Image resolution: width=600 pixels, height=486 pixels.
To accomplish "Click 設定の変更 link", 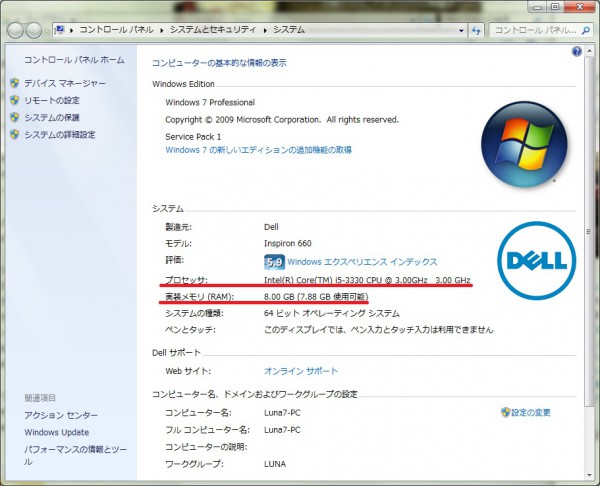I will [x=531, y=412].
